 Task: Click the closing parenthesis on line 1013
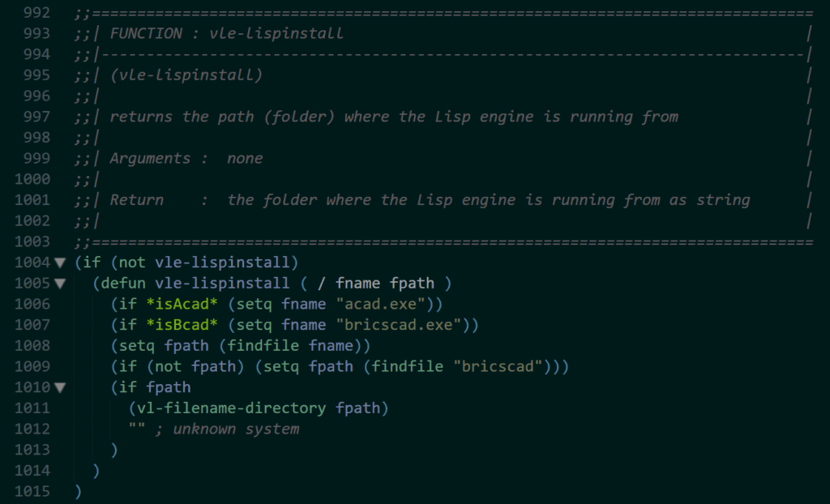point(114,450)
